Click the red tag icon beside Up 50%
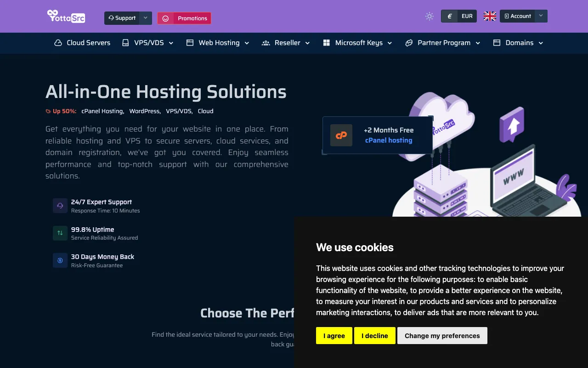 (x=48, y=111)
